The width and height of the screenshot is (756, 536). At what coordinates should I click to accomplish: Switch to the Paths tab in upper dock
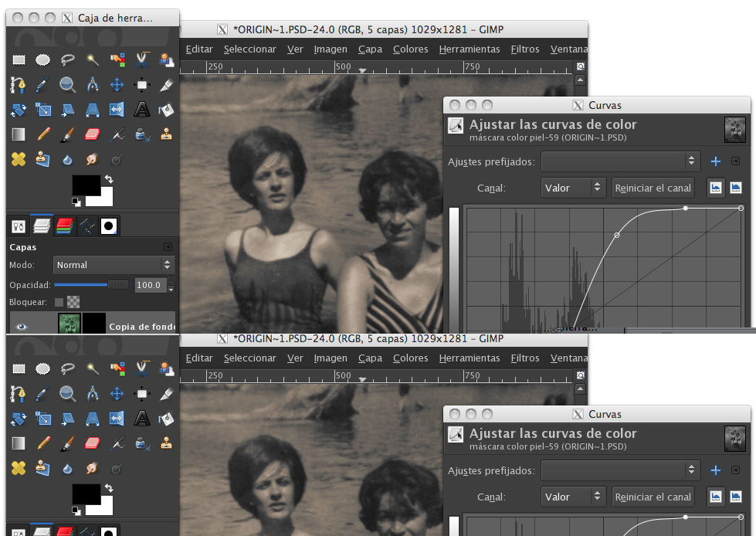tap(87, 226)
